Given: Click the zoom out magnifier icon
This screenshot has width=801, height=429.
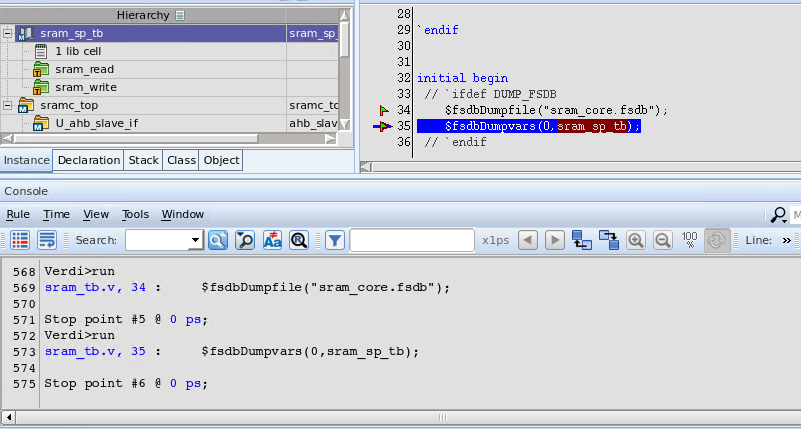Looking at the screenshot, I should pos(662,240).
